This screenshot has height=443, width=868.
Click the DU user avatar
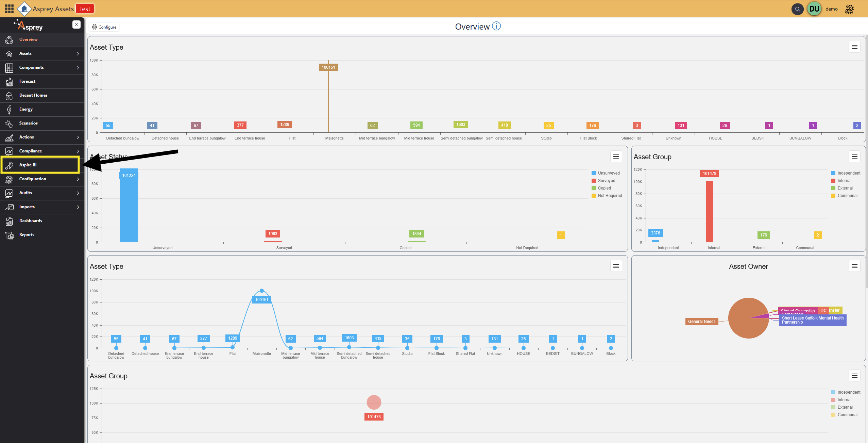[x=814, y=9]
